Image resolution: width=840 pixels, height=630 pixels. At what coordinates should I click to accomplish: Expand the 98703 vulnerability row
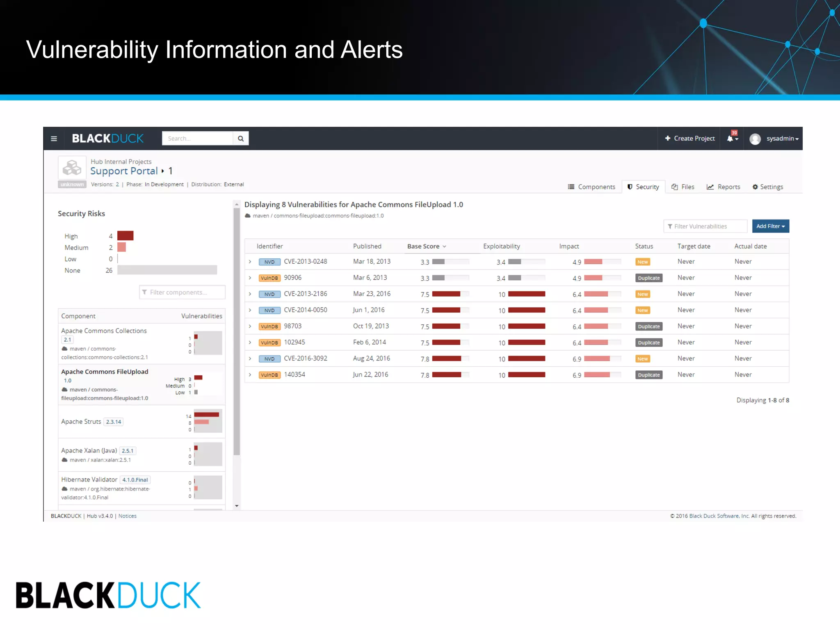click(250, 326)
